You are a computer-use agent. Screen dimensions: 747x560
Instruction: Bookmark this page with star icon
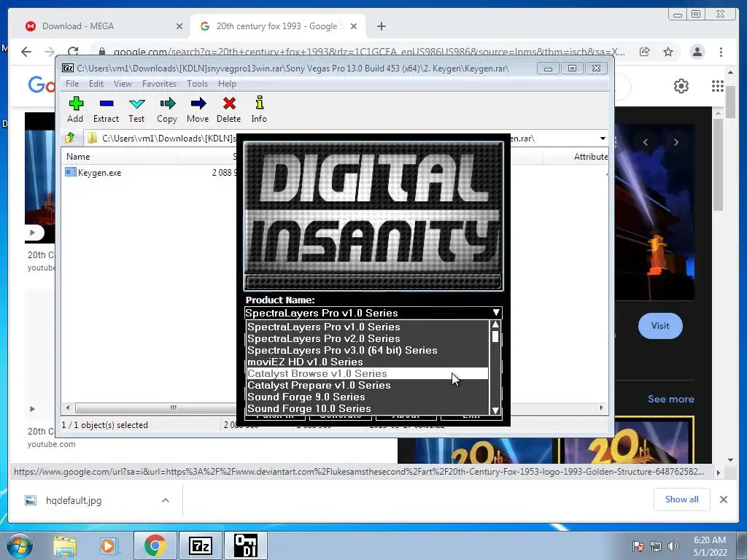668,52
